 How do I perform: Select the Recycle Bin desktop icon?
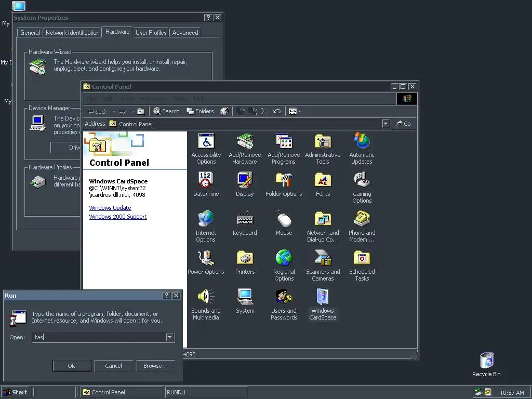point(486,364)
